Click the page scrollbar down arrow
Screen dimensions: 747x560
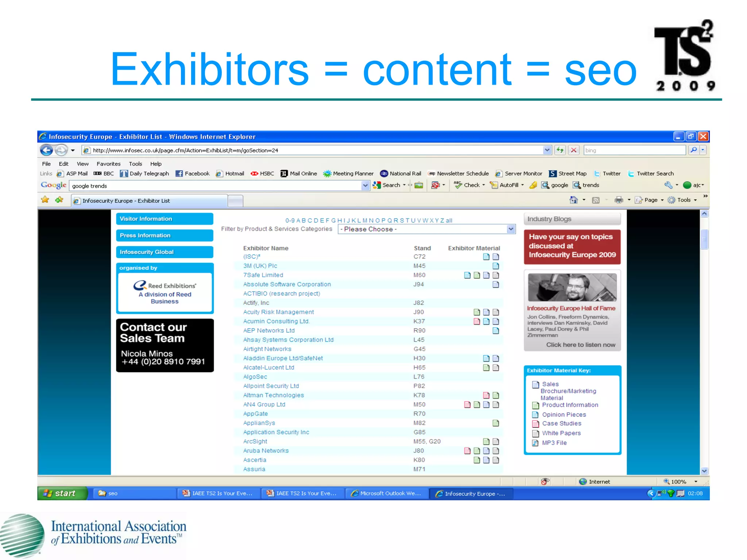[704, 471]
